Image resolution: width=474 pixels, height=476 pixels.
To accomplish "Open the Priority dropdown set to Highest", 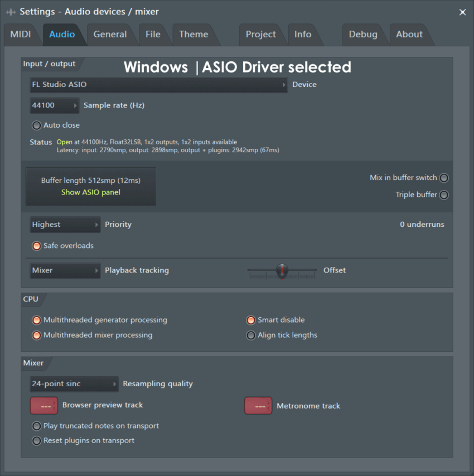I will pos(65,225).
